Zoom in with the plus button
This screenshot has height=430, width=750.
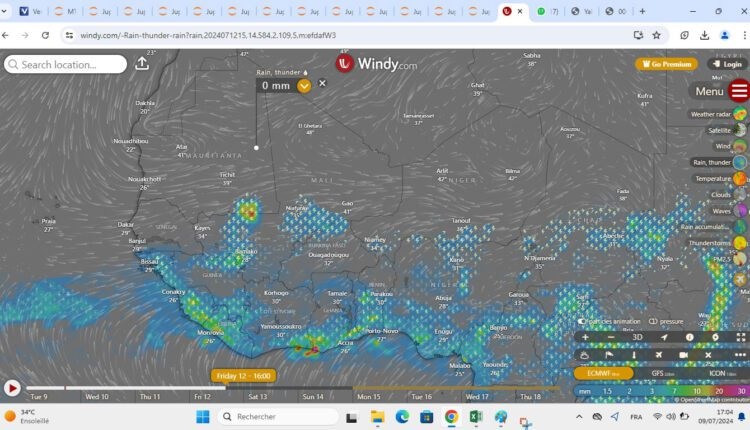585,337
